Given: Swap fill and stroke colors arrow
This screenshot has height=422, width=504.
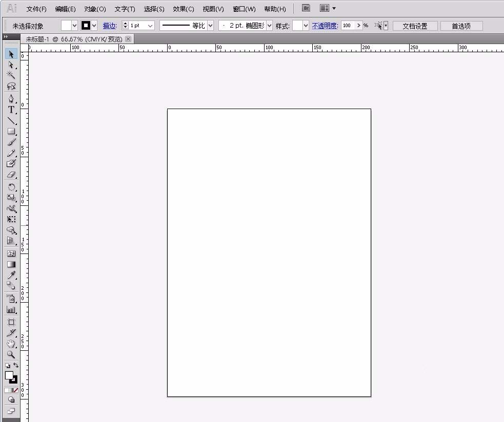Looking at the screenshot, I should pos(16,365).
